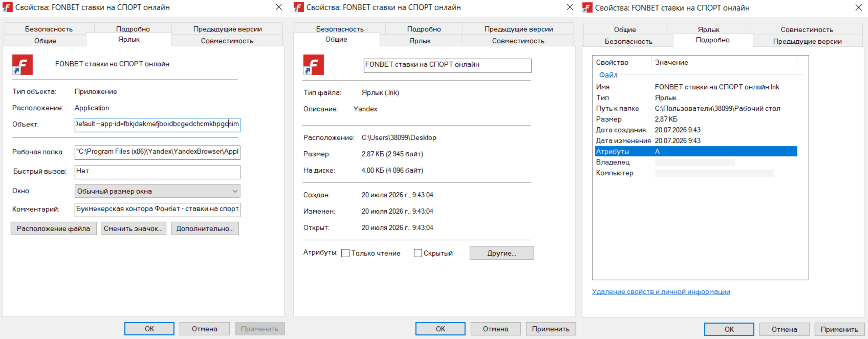Image resolution: width=868 pixels, height=339 pixels.
Task: Confirm with OK in the right window
Action: [729, 329]
